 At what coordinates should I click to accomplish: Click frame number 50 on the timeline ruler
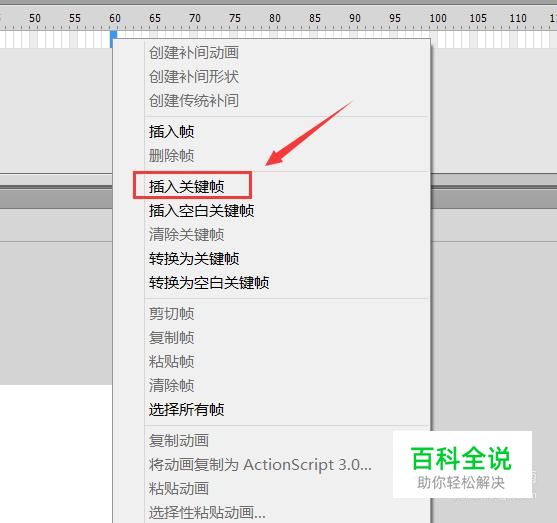point(35,18)
